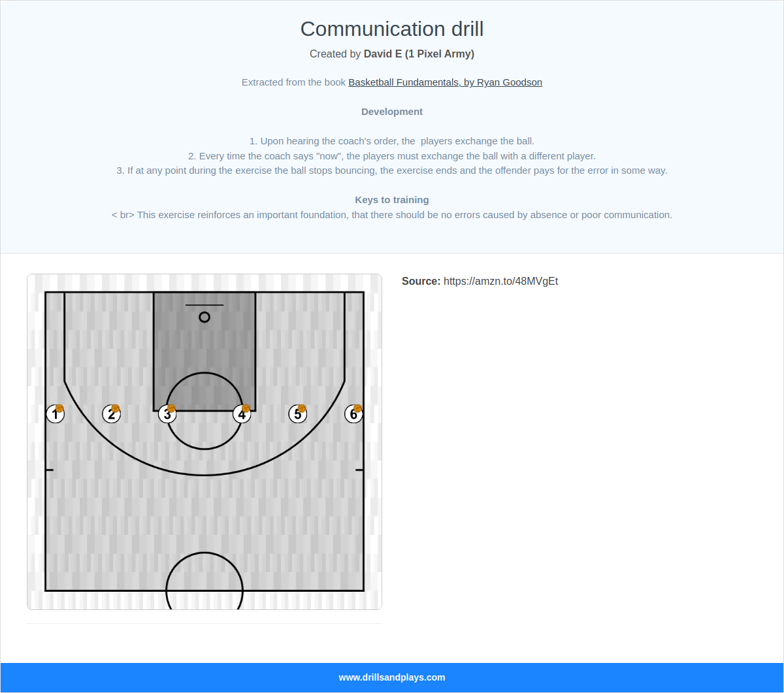Click the center circle at the court bottom
Image resolution: width=784 pixels, height=693 pixels.
tap(204, 588)
